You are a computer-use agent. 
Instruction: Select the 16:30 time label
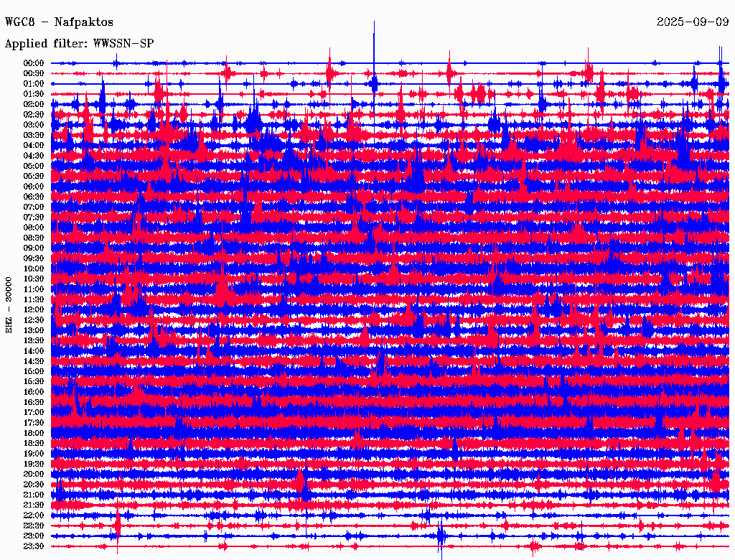(x=34, y=403)
